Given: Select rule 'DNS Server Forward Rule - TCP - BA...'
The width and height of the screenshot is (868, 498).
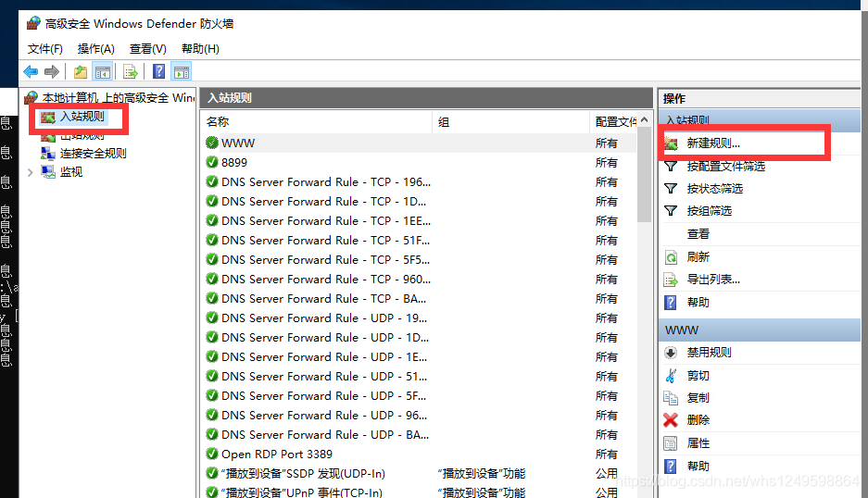Looking at the screenshot, I should point(419,299).
